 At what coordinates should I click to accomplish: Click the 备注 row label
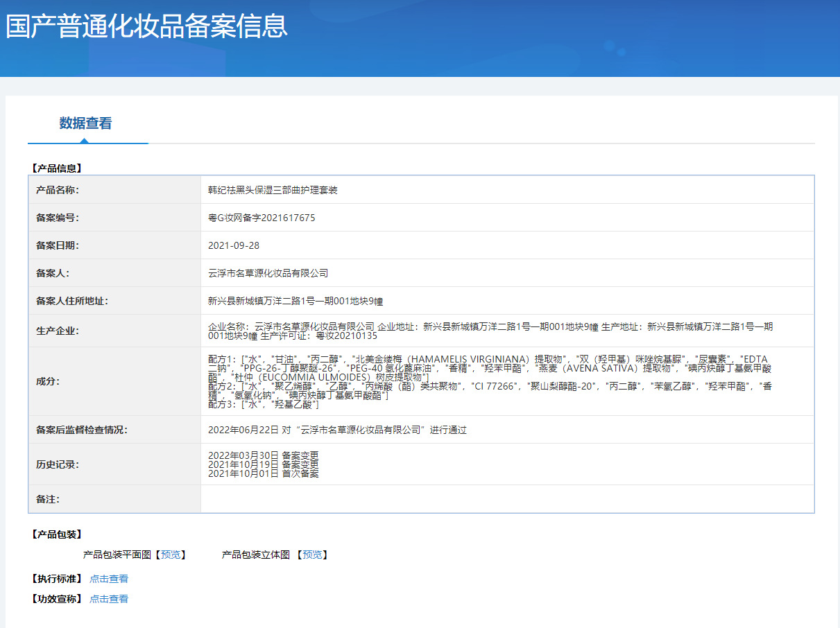[48, 499]
